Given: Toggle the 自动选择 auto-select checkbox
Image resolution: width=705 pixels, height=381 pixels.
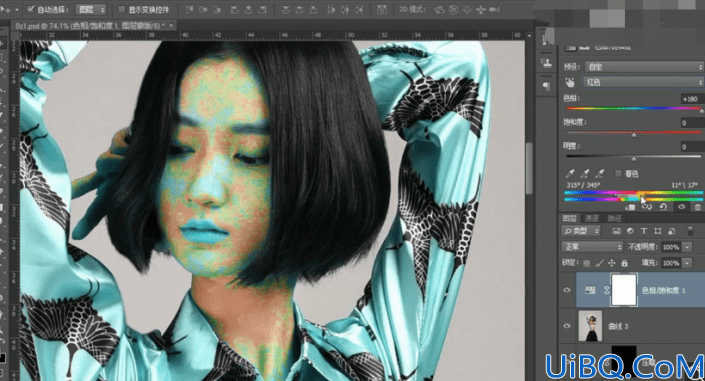Looking at the screenshot, I should point(31,9).
